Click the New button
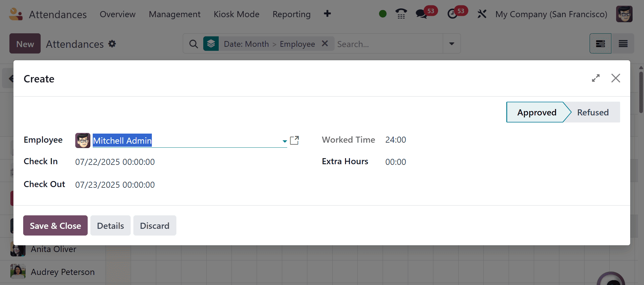This screenshot has width=644, height=285. pyautogui.click(x=25, y=43)
